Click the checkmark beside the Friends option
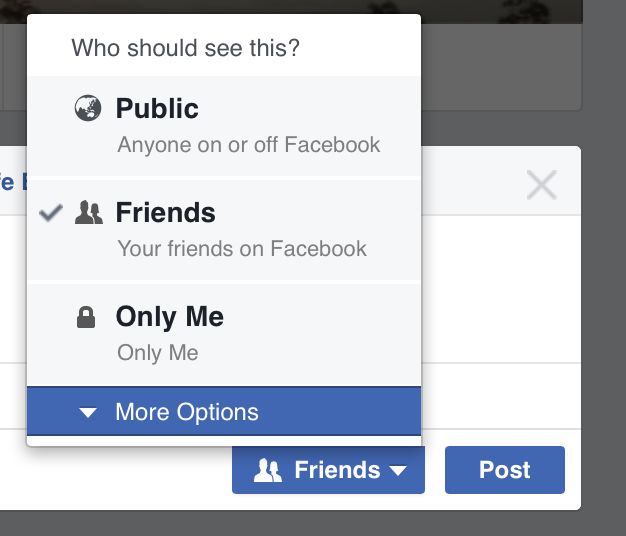This screenshot has height=536, width=626. point(51,212)
